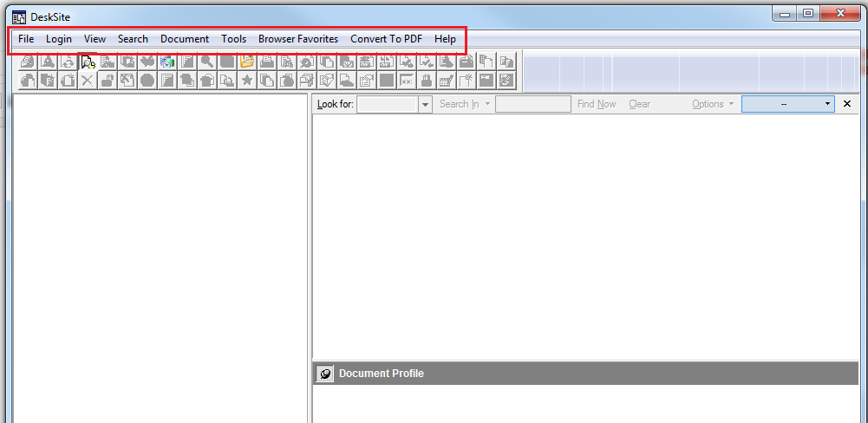Open the Login menu

click(x=59, y=39)
